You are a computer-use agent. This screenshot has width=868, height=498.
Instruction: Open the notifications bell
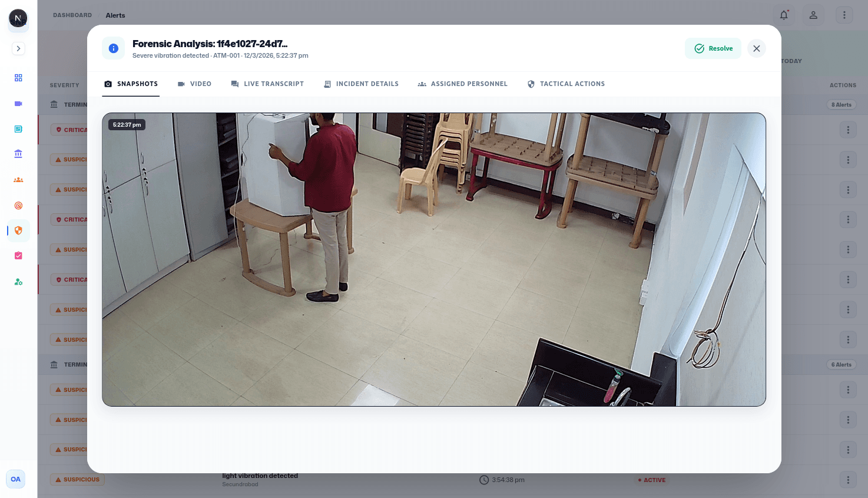tap(784, 15)
